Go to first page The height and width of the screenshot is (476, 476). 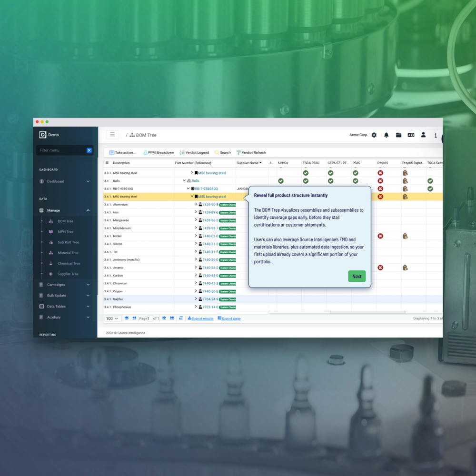tap(127, 318)
